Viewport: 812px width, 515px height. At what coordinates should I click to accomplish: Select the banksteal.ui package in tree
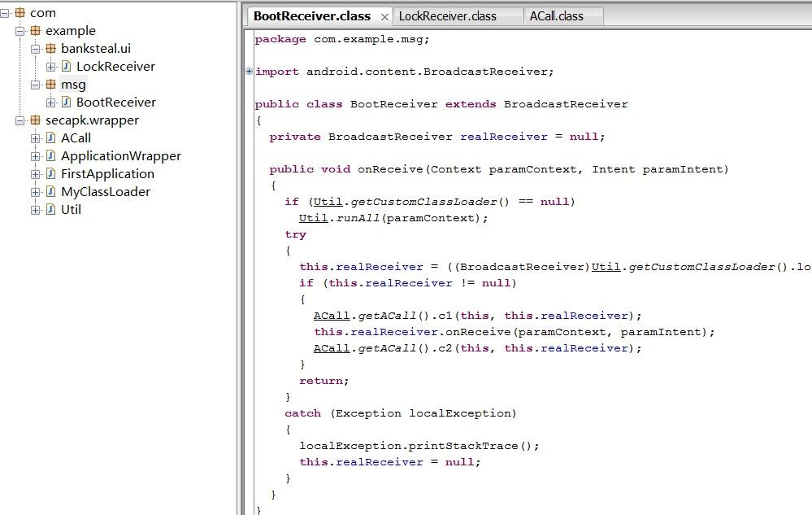pos(96,49)
